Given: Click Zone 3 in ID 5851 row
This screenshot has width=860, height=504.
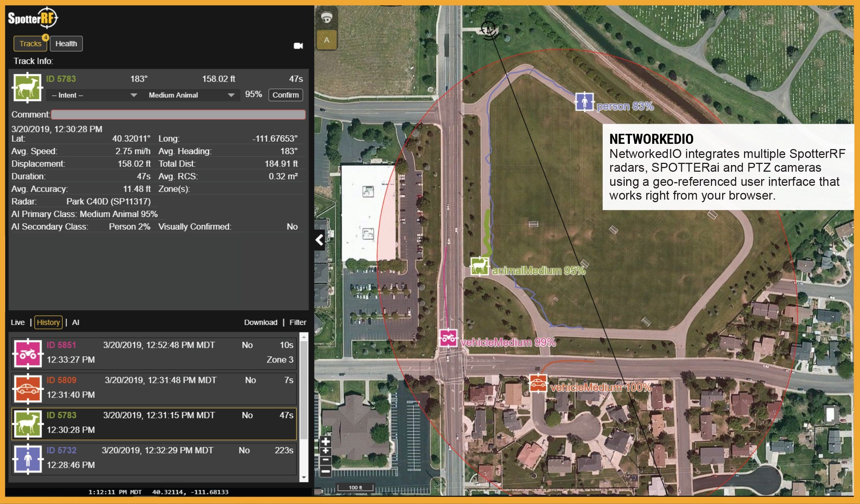Looking at the screenshot, I should pos(280,360).
